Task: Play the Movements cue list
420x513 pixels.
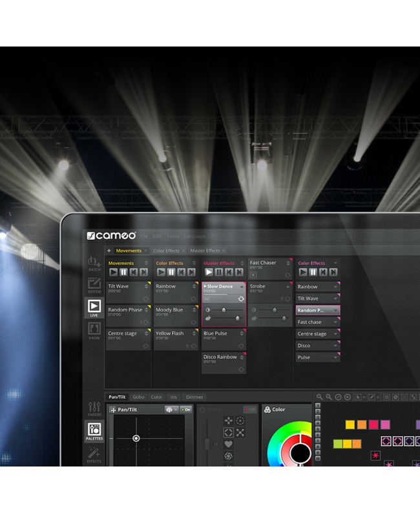Action: coord(114,272)
